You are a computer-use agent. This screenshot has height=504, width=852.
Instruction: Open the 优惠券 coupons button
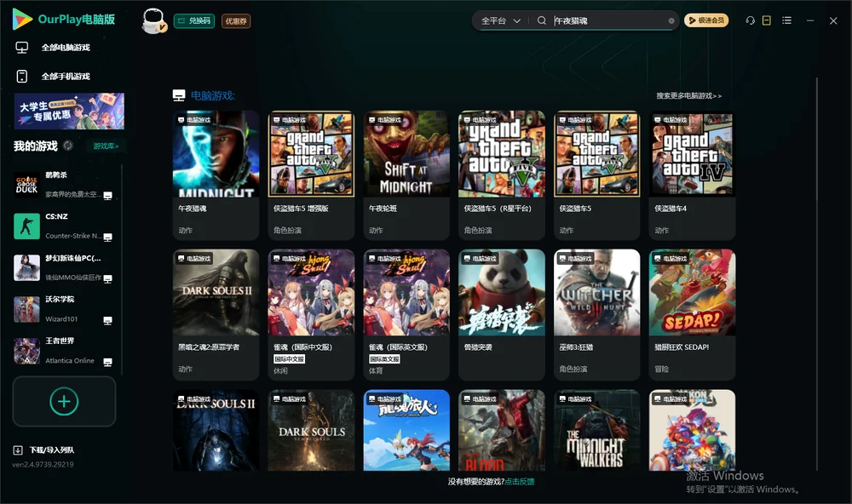(x=236, y=21)
